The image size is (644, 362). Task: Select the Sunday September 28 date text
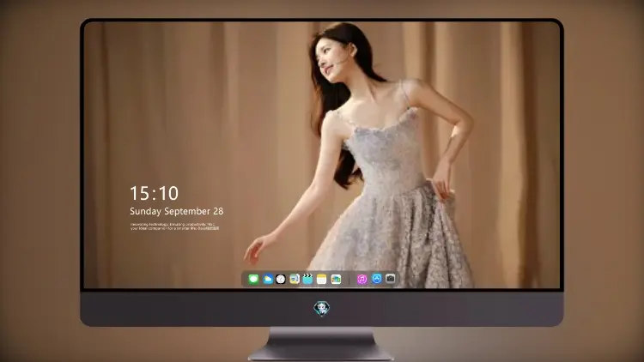pos(177,211)
